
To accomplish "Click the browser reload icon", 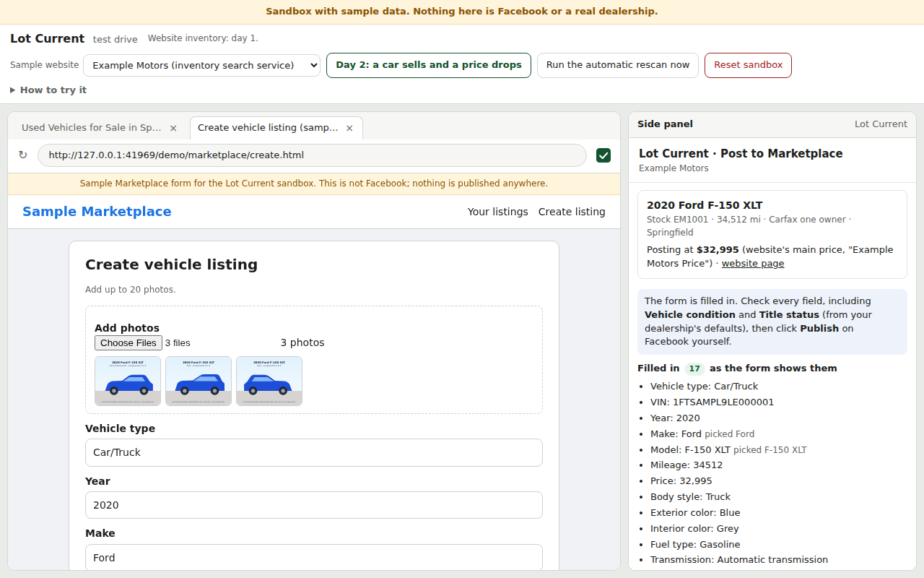I will (22, 155).
